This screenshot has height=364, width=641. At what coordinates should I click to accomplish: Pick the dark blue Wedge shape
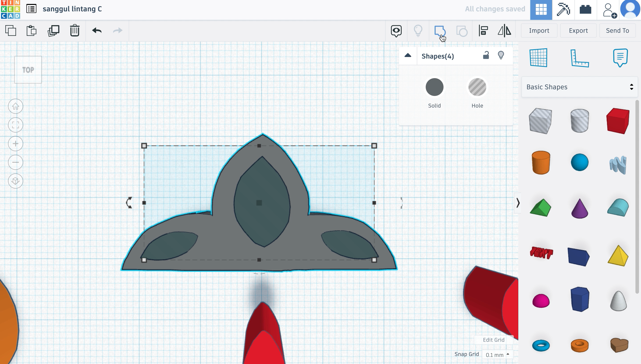(x=579, y=257)
